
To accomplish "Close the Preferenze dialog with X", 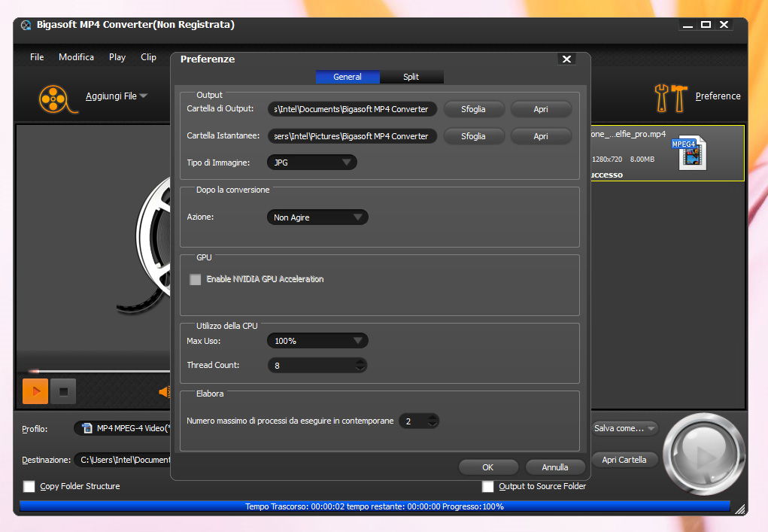I will tap(566, 59).
